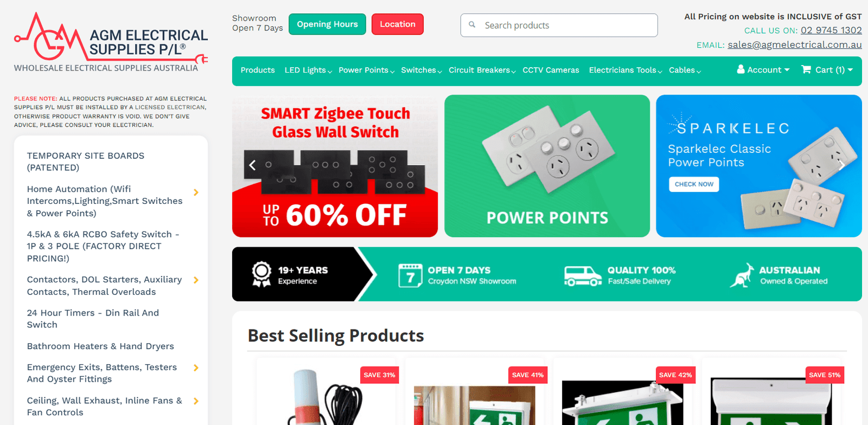Click the Search products input field
This screenshot has width=868, height=425.
(x=559, y=25)
